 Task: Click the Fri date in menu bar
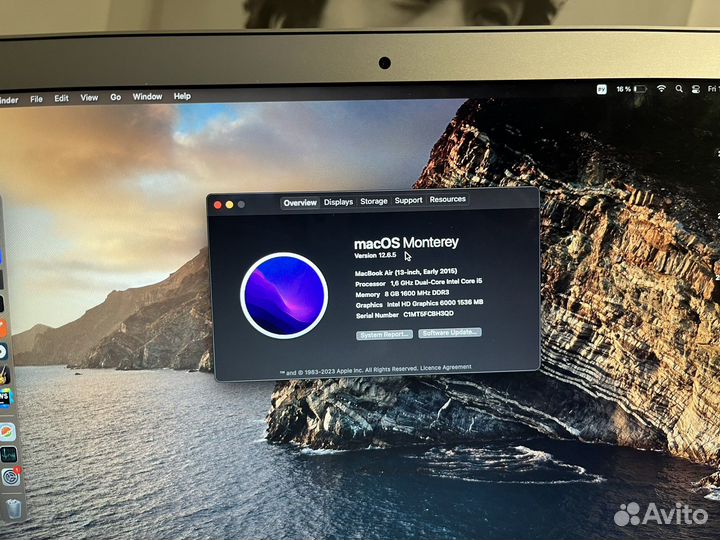click(713, 89)
